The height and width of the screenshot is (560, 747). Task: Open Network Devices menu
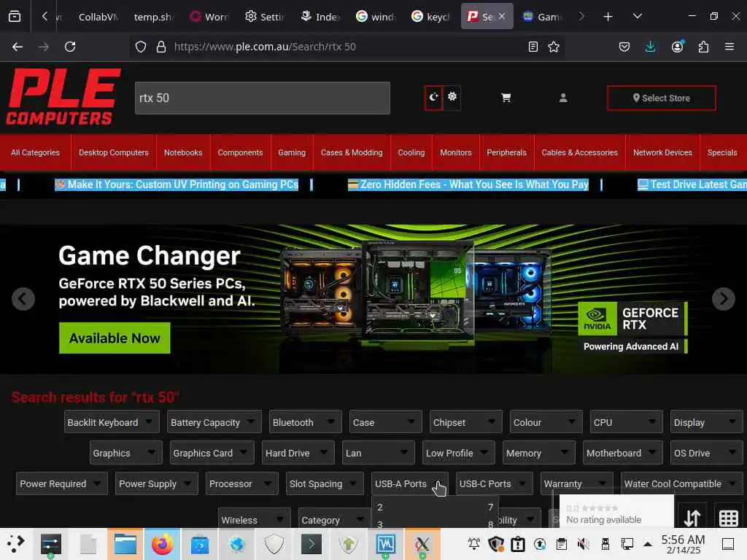pos(662,152)
